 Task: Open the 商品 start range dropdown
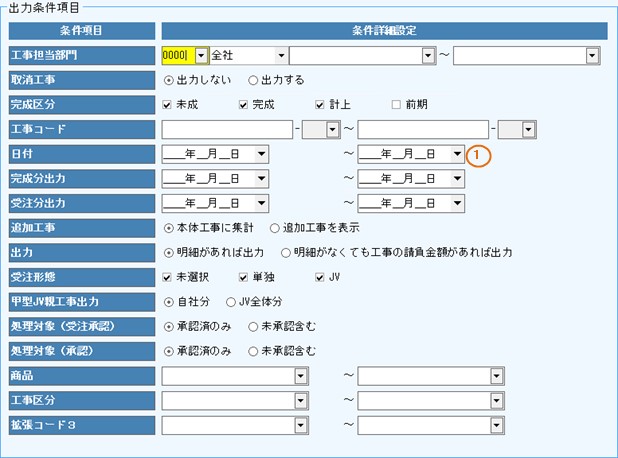click(300, 376)
